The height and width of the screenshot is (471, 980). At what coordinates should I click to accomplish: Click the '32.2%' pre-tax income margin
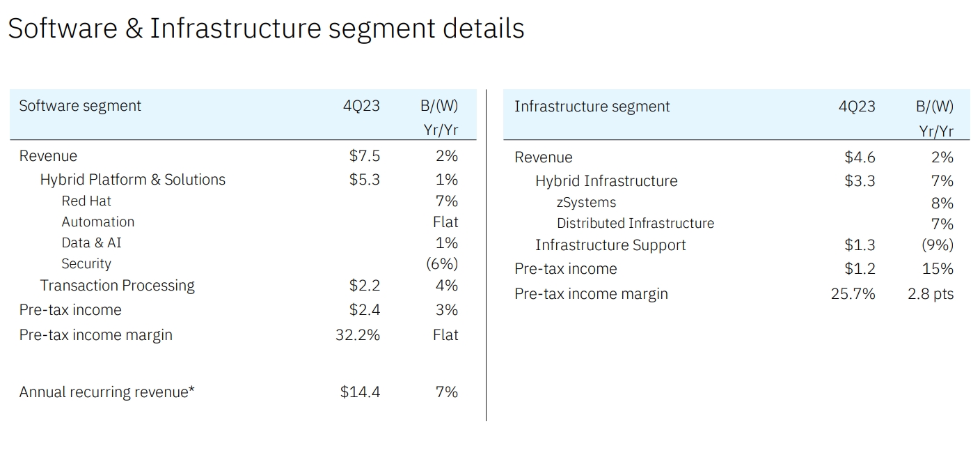(358, 335)
